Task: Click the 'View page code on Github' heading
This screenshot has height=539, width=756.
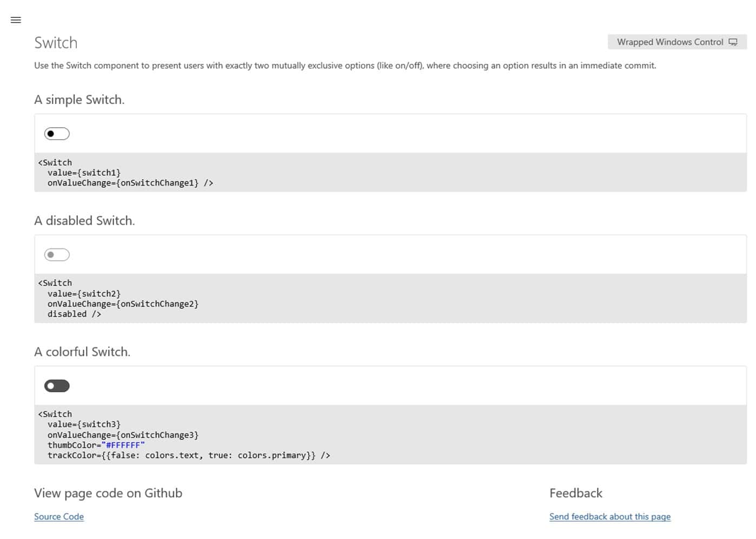Action: pos(108,493)
